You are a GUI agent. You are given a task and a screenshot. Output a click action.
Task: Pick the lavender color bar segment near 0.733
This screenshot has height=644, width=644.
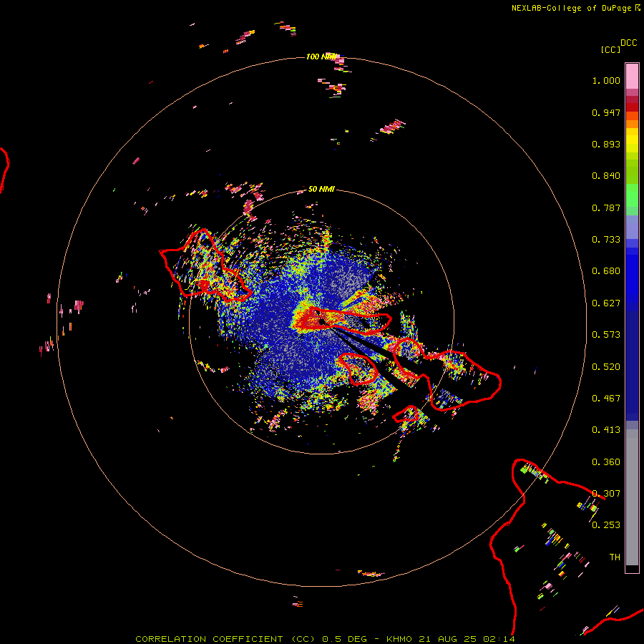pyautogui.click(x=632, y=227)
